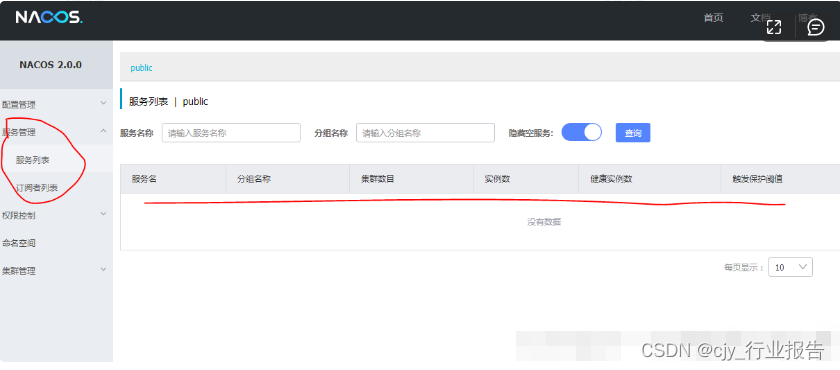840x370 pixels.
Task: Click the 服务名 column header
Action: 144,179
